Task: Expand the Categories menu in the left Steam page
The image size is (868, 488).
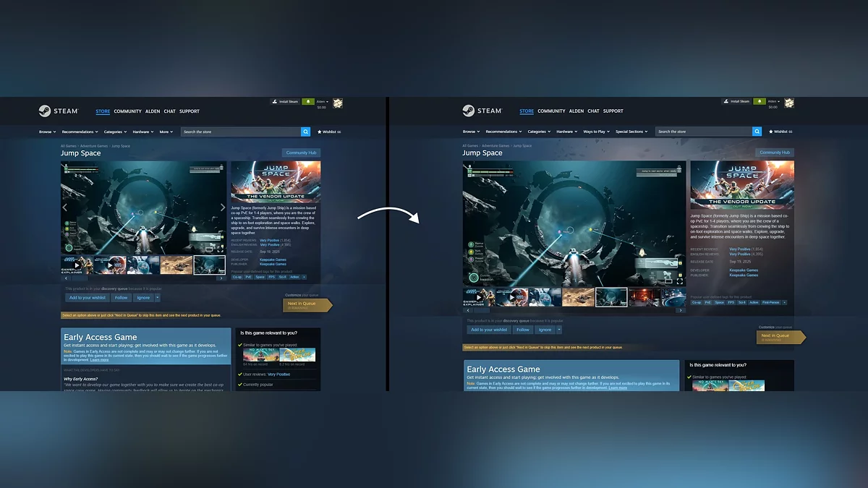Action: [115, 132]
